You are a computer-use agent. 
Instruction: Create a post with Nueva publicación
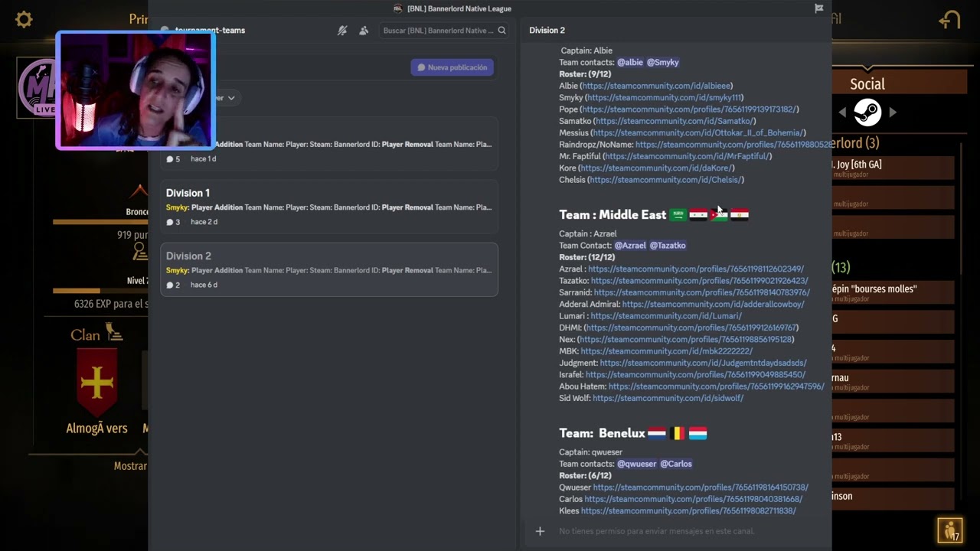pos(452,67)
